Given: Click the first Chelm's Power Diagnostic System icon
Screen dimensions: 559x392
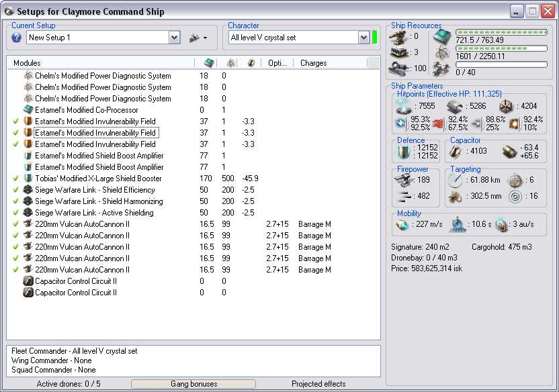Looking at the screenshot, I should pos(28,75).
